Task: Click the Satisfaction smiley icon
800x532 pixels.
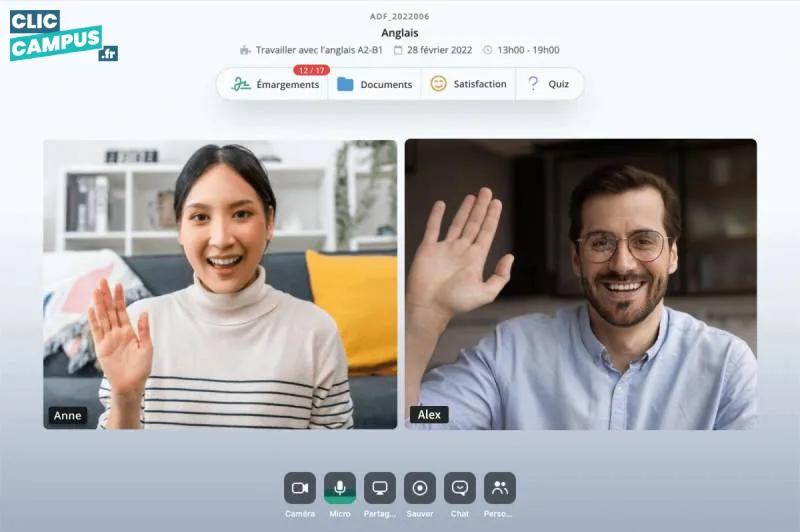Action: point(438,84)
